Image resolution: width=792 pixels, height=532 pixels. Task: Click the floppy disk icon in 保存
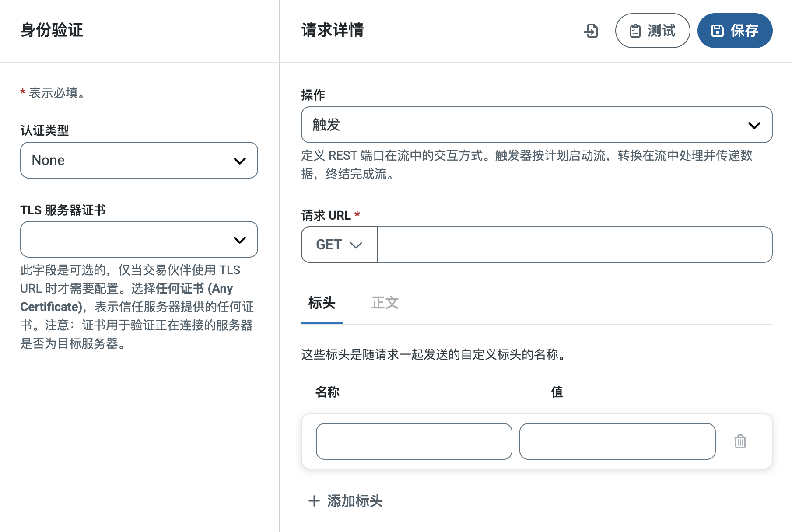(x=717, y=31)
